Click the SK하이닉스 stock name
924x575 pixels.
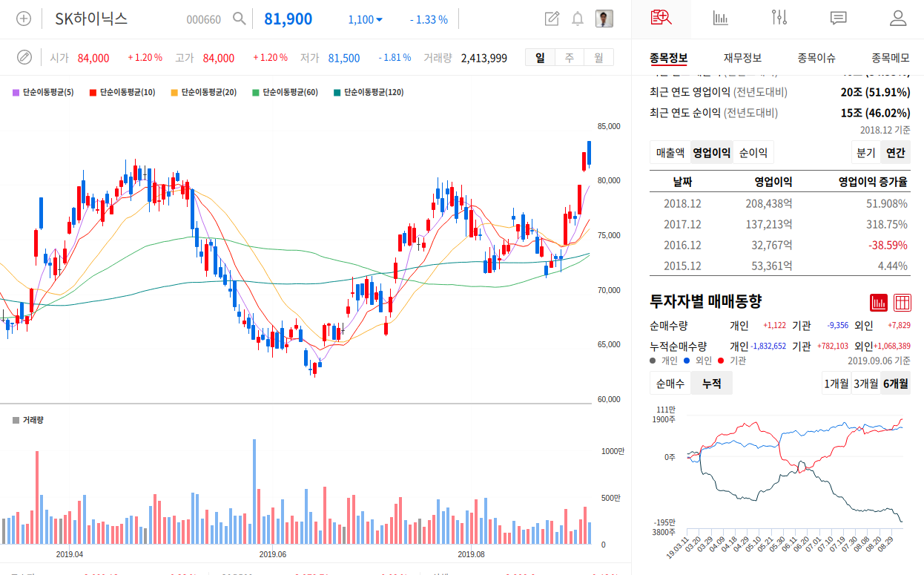91,19
